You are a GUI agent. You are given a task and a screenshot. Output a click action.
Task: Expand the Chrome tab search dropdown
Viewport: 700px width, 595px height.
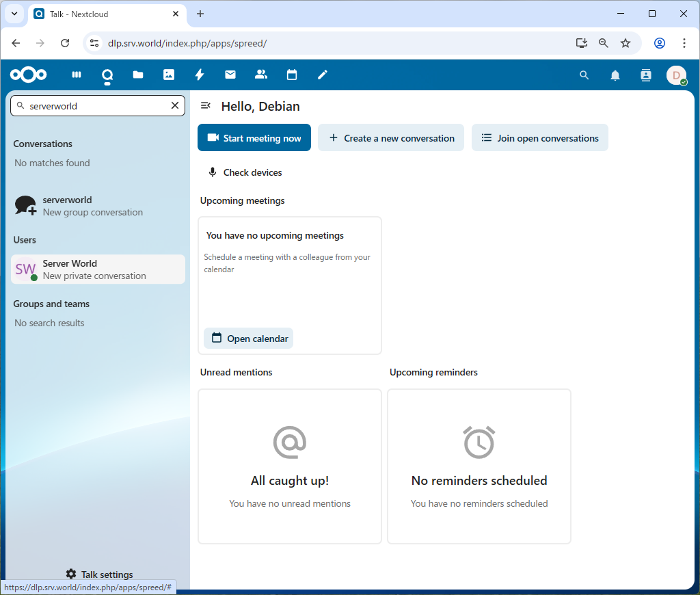[x=14, y=14]
